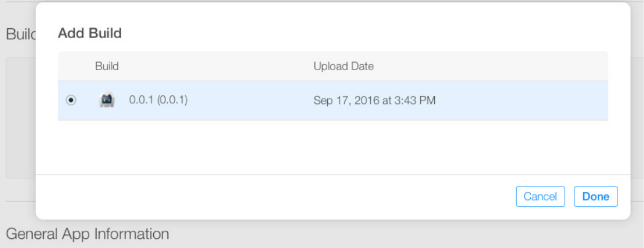Sort by the Upload Date column header
The height and width of the screenshot is (248, 644).
click(x=343, y=66)
